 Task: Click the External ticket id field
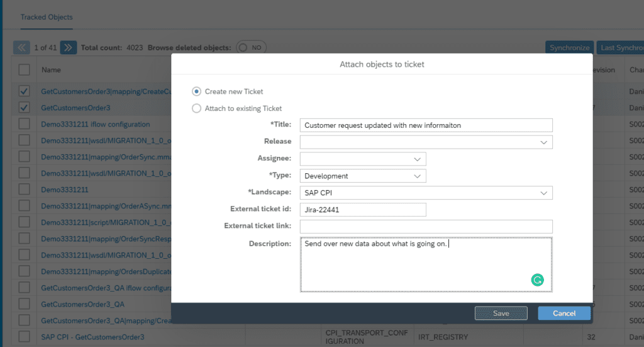click(x=363, y=210)
